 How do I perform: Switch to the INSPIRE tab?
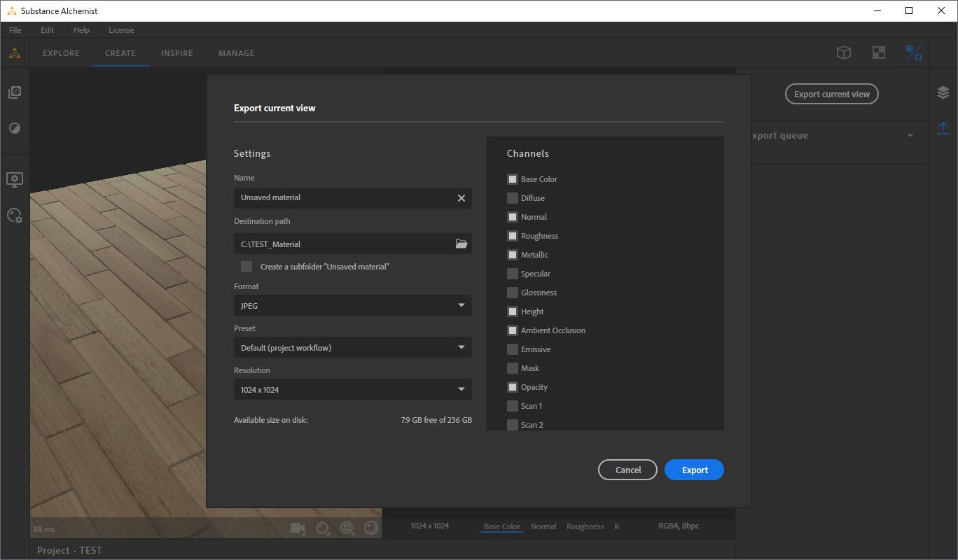point(177,53)
